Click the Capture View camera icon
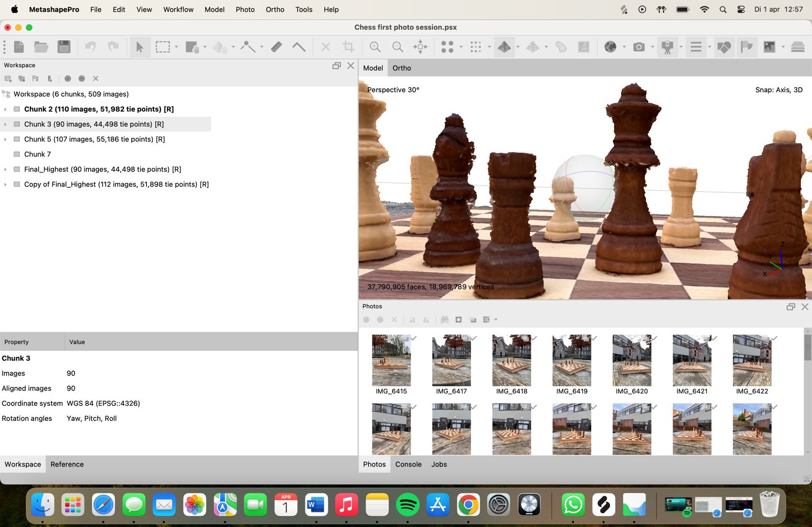812x527 pixels. click(x=639, y=47)
